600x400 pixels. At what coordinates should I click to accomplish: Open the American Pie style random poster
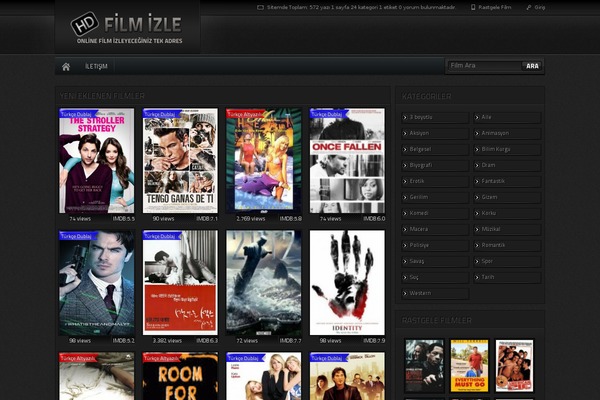tap(514, 366)
